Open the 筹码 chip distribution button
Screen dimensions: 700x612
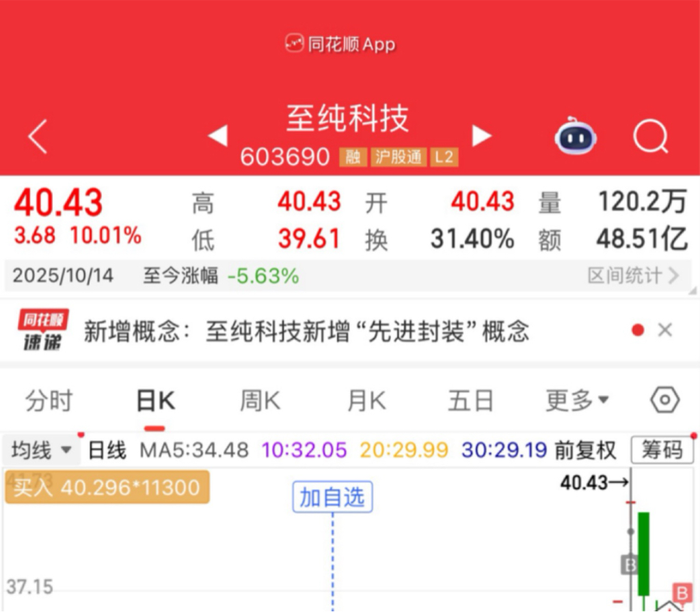662,450
